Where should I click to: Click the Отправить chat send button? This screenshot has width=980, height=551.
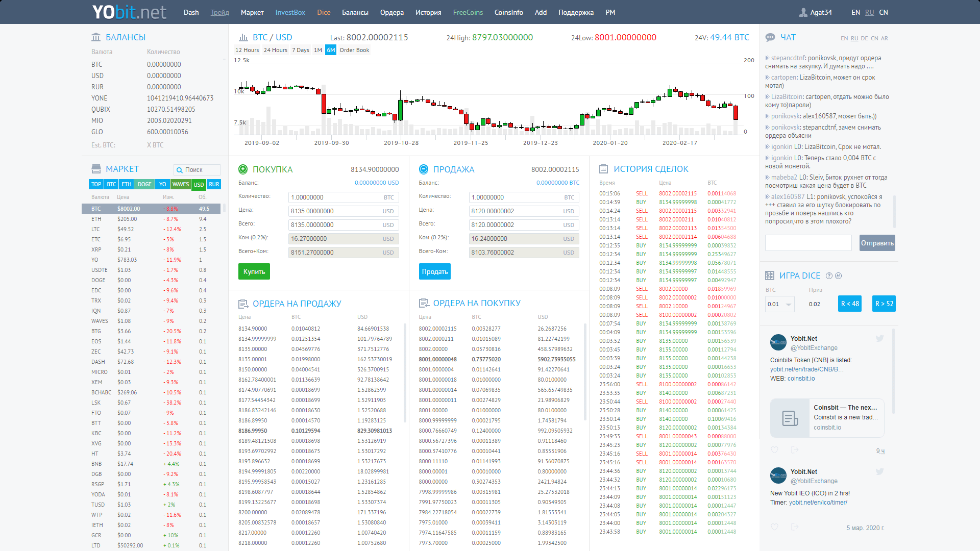[x=877, y=243]
